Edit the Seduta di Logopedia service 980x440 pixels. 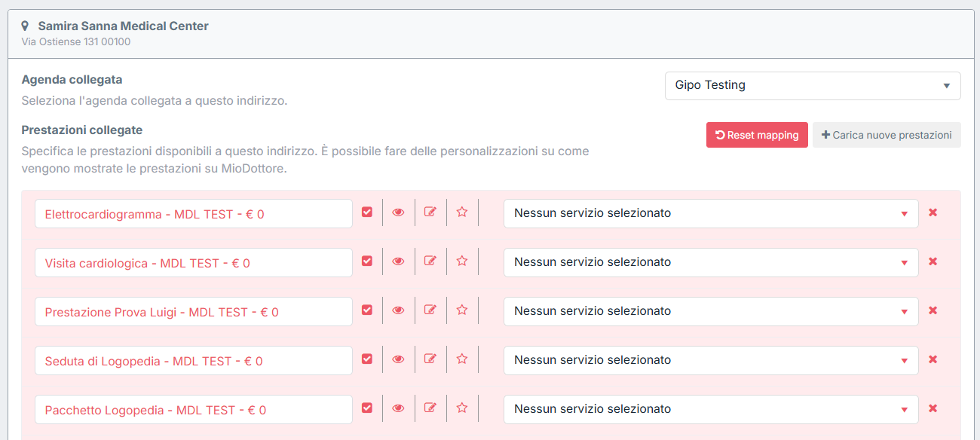pyautogui.click(x=430, y=359)
